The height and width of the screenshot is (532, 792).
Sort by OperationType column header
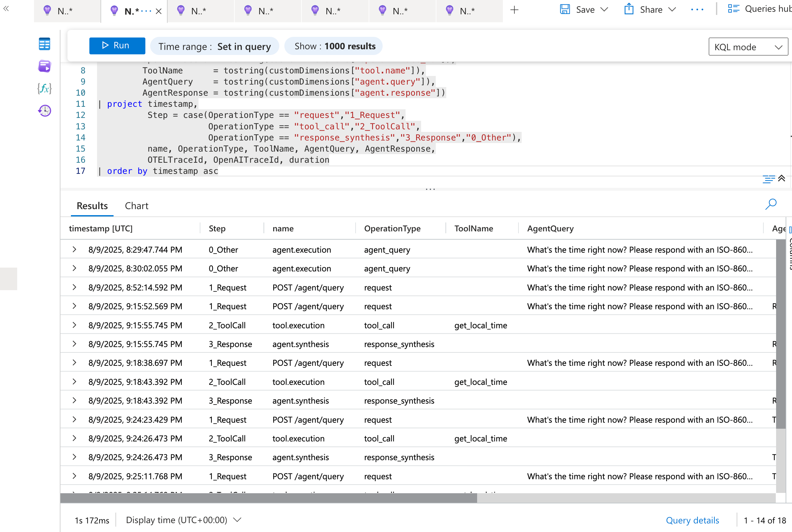392,228
